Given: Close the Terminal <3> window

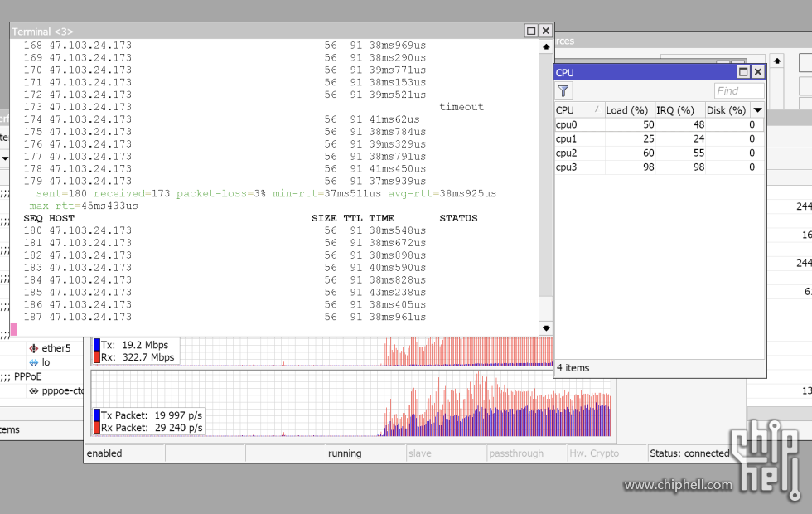Looking at the screenshot, I should pos(545,32).
